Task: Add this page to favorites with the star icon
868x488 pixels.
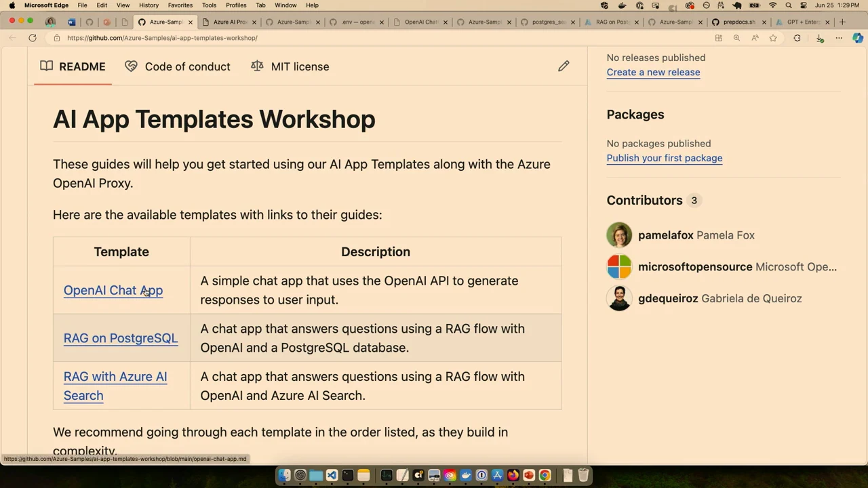Action: click(773, 38)
